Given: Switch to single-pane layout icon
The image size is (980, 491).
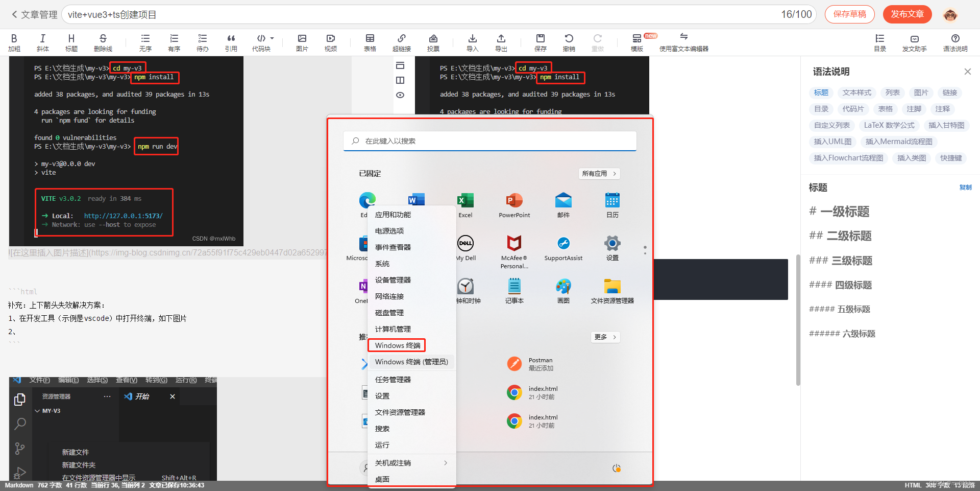Looking at the screenshot, I should coord(400,65).
